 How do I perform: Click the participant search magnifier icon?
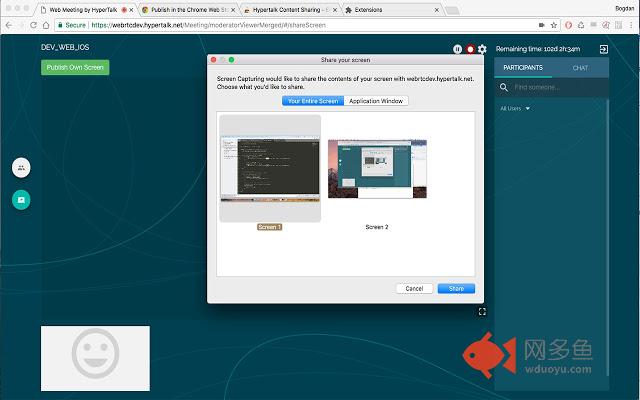point(504,87)
